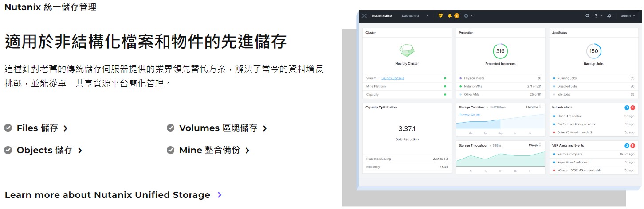Open the admin user dropdown
The width and height of the screenshot is (644, 209).
click(x=628, y=16)
